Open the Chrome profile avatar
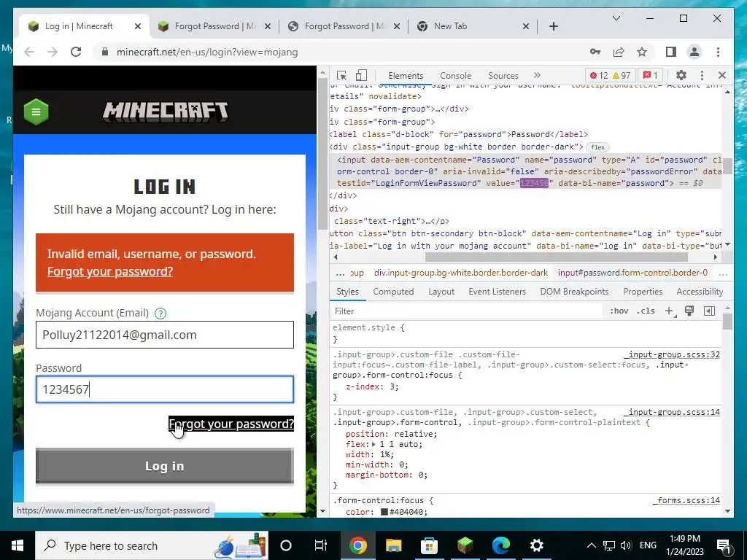Image resolution: width=747 pixels, height=560 pixels. pyautogui.click(x=694, y=52)
